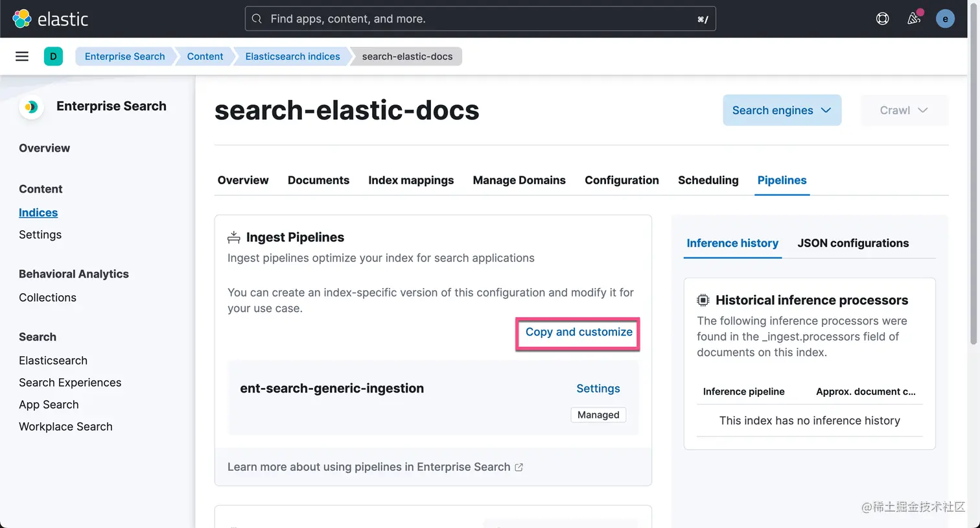Open the user avatar menu
The image size is (980, 528).
coord(945,19)
